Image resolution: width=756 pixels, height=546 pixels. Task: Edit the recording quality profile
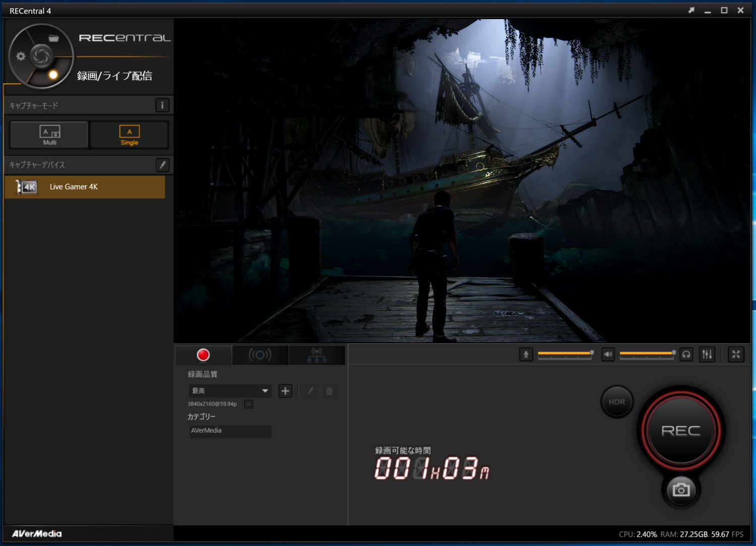click(x=310, y=391)
